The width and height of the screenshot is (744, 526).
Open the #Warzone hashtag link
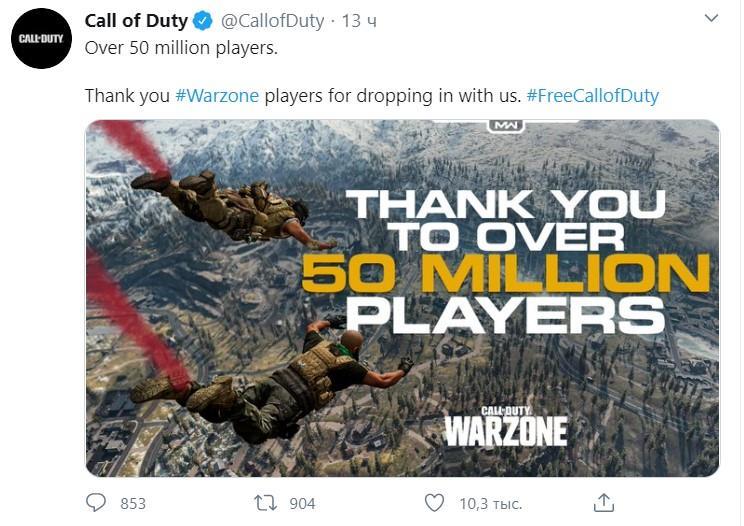(217, 96)
